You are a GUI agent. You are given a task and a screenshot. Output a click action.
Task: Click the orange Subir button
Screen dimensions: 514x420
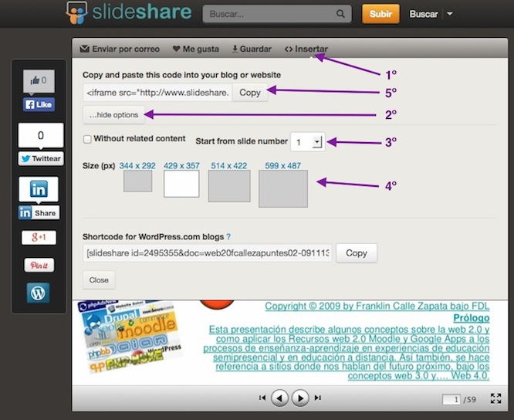(380, 14)
